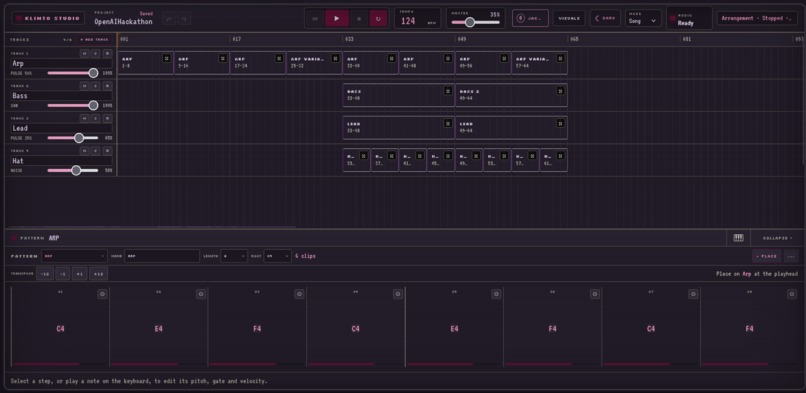Screen dimensions: 806x393
Task: Rewind to start using the transport button
Action: click(316, 18)
